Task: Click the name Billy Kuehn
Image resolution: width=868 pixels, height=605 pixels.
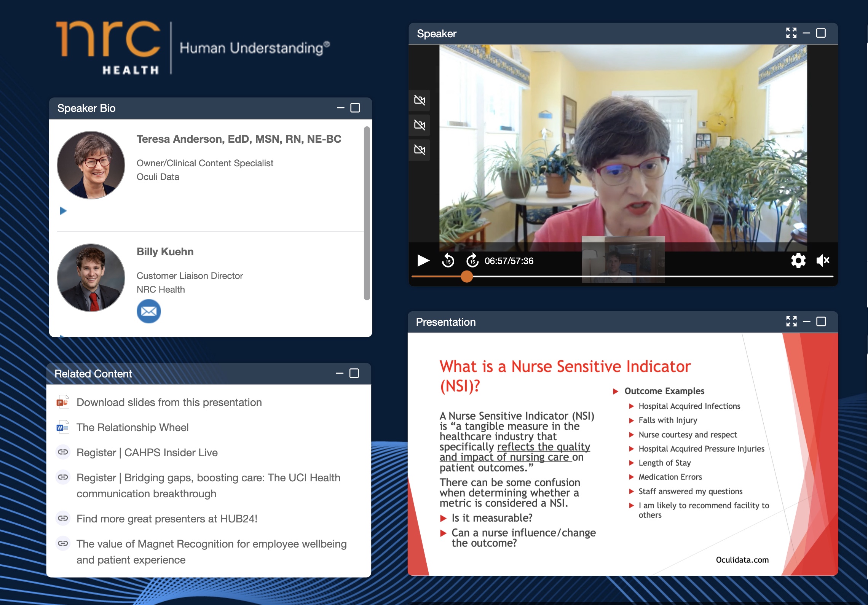Action: pyautogui.click(x=165, y=252)
